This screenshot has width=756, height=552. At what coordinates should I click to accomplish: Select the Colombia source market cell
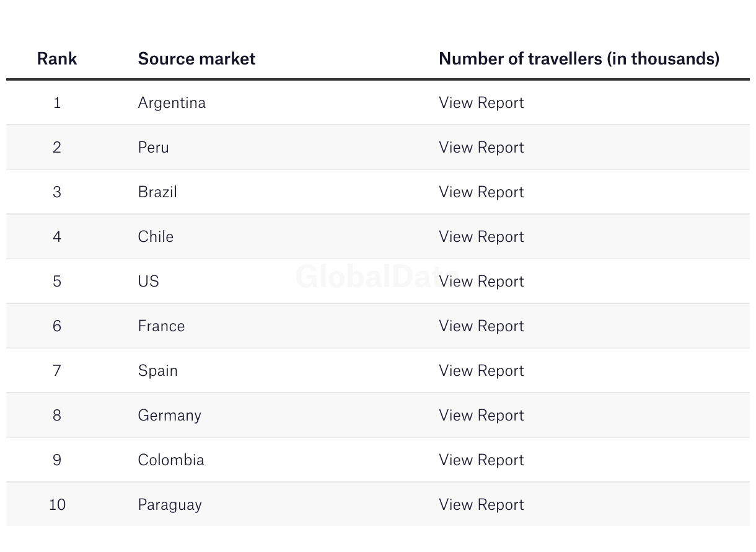click(x=171, y=460)
